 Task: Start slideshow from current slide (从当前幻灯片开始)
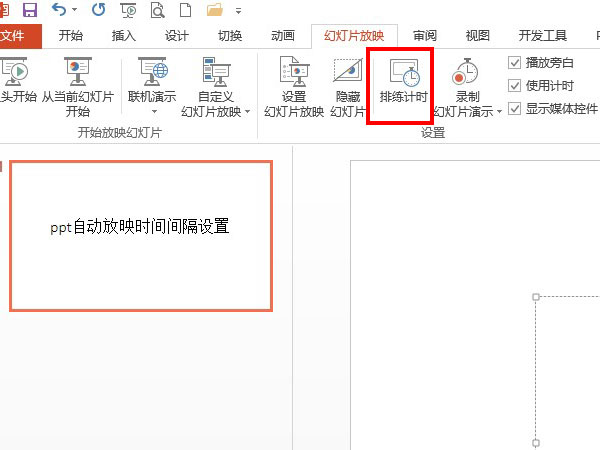78,86
